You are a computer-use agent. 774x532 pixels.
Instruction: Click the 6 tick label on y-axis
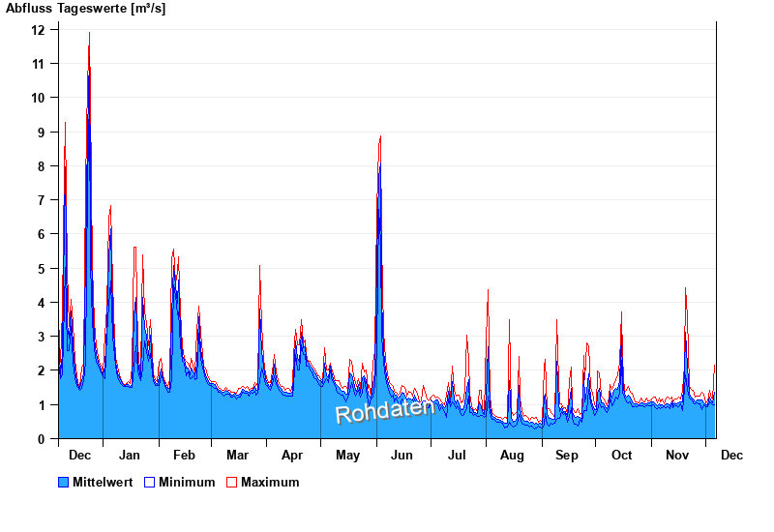coord(42,234)
